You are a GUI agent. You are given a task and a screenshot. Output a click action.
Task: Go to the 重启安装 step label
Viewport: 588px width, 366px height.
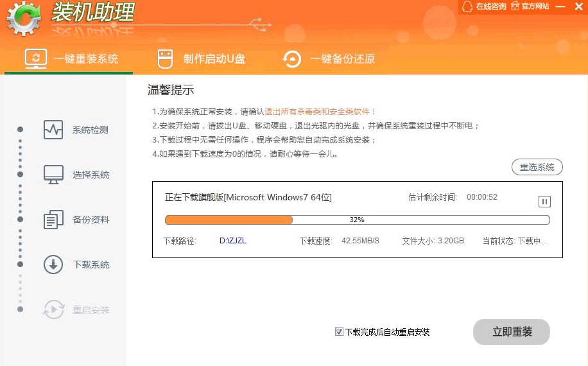[91, 309]
